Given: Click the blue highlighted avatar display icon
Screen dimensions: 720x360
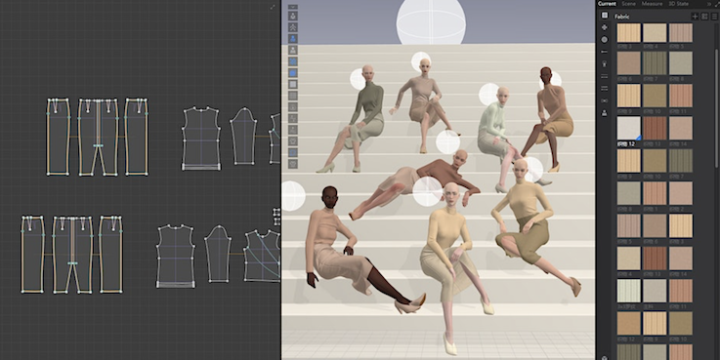Looking at the screenshot, I should [292, 39].
